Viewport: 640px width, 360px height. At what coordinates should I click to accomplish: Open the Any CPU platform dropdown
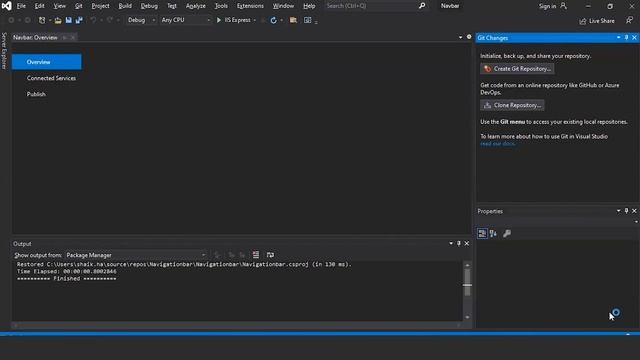coord(185,20)
